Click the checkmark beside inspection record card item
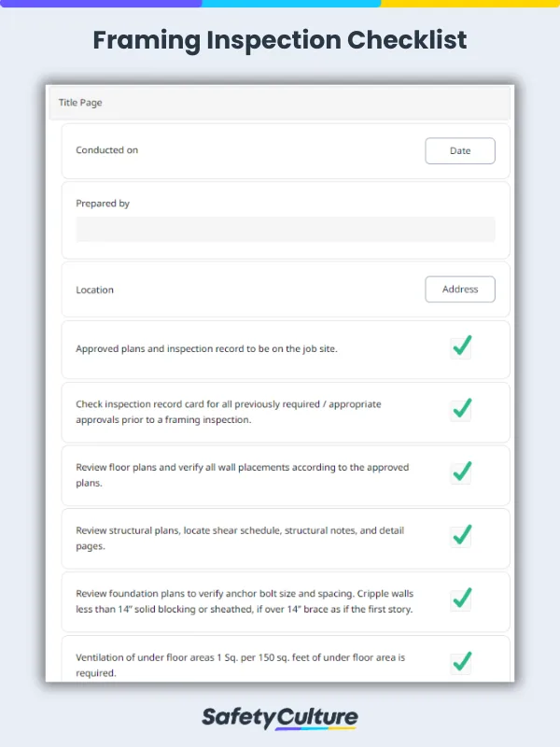The width and height of the screenshot is (560, 747). click(461, 409)
